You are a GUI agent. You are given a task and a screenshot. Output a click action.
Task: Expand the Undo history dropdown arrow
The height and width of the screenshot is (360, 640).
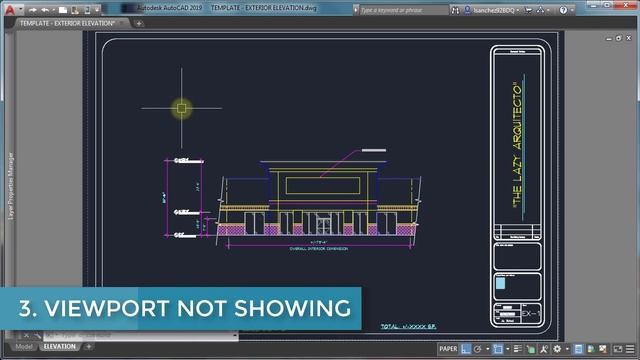click(53, 10)
